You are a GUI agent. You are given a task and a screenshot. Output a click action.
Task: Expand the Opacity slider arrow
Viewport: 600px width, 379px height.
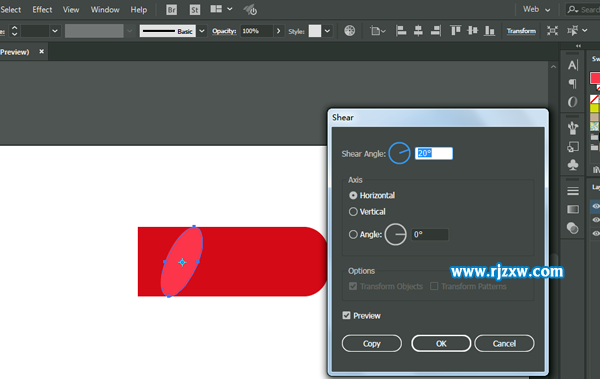click(x=279, y=31)
